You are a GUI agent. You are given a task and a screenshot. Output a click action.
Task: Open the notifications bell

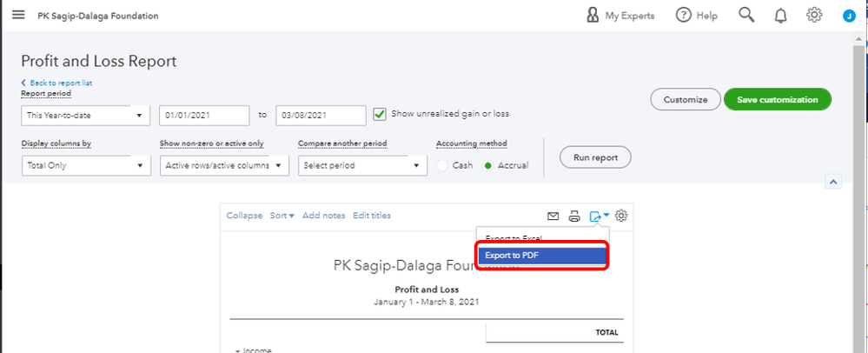click(x=780, y=16)
